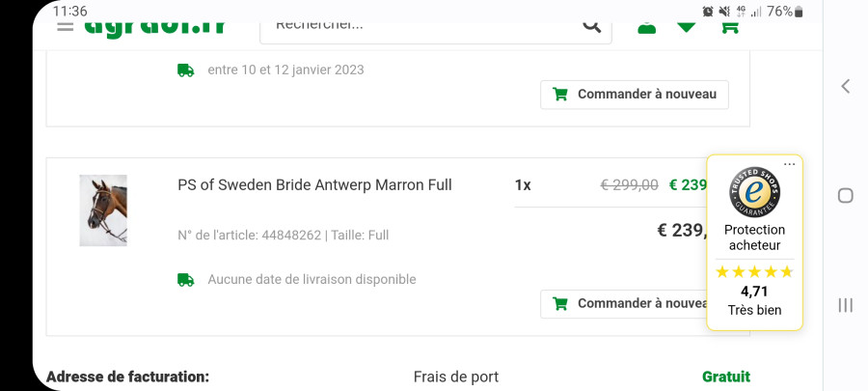Open the horse bridle product thumbnail
This screenshot has height=391, width=868.
pos(103,210)
